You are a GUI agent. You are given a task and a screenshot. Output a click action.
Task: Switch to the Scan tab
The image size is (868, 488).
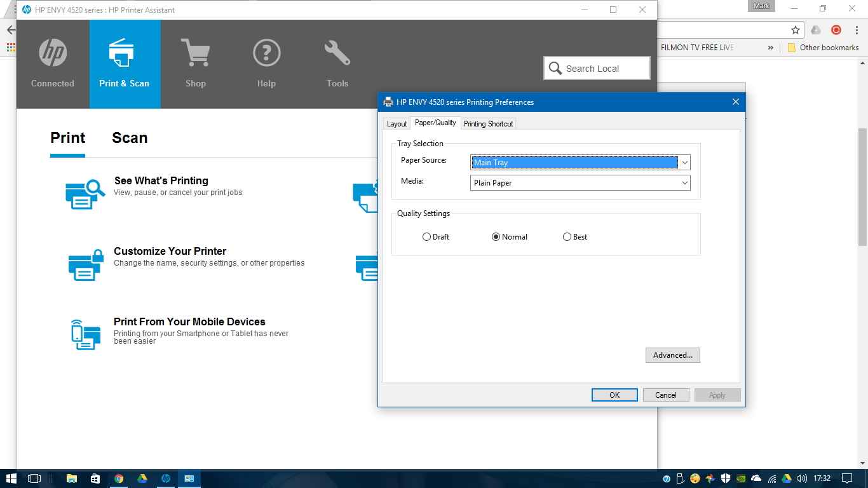pyautogui.click(x=130, y=137)
